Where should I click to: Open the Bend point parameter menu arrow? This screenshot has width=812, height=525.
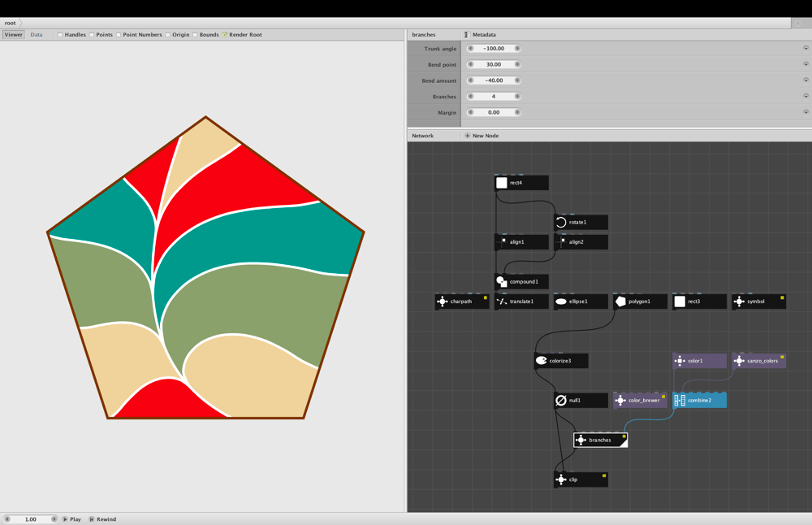pos(806,64)
